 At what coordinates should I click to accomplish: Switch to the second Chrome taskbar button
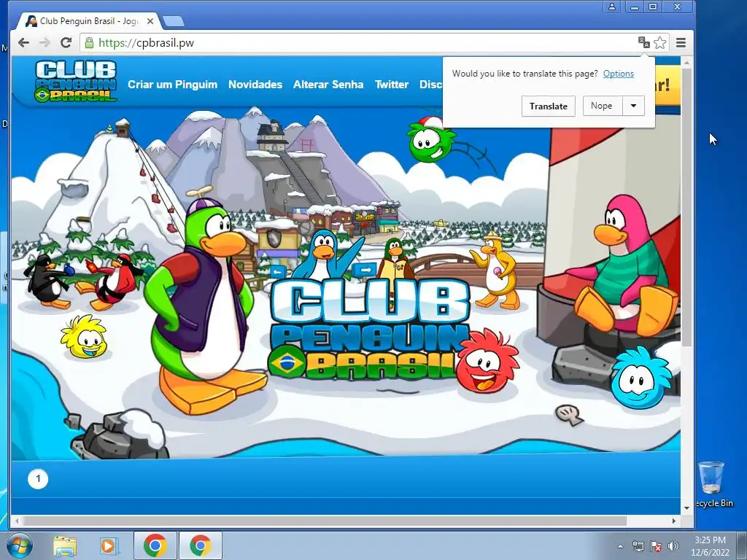201,545
